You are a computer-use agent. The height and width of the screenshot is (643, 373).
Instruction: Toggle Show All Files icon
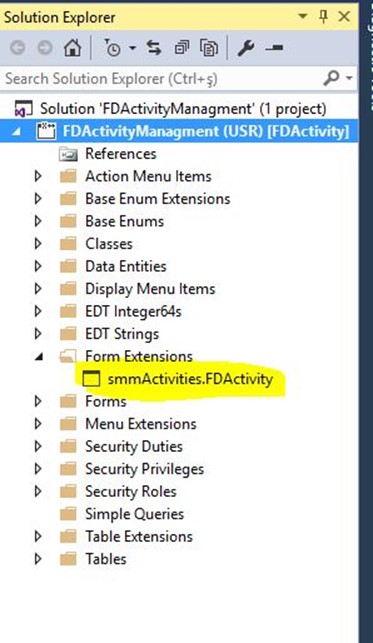[x=209, y=48]
